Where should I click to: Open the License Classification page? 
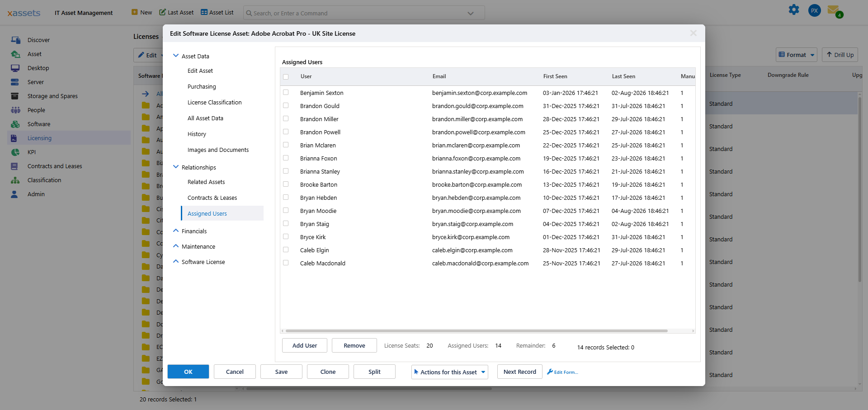215,102
